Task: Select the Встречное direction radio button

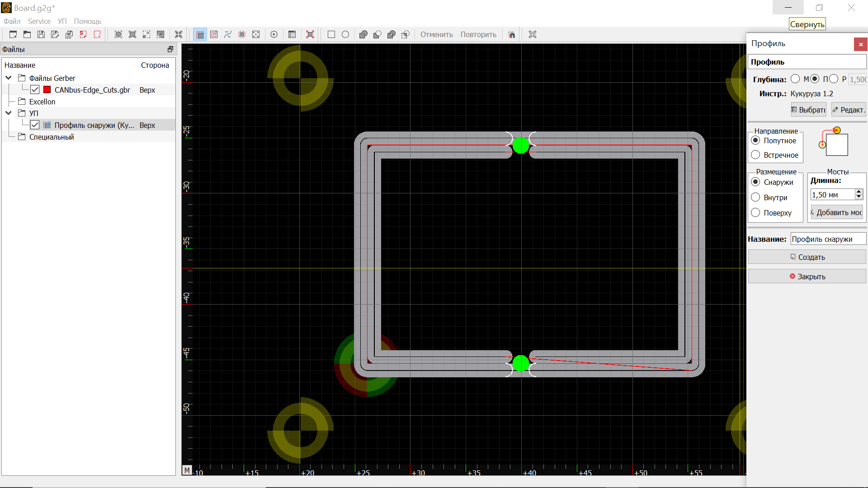Action: click(755, 155)
